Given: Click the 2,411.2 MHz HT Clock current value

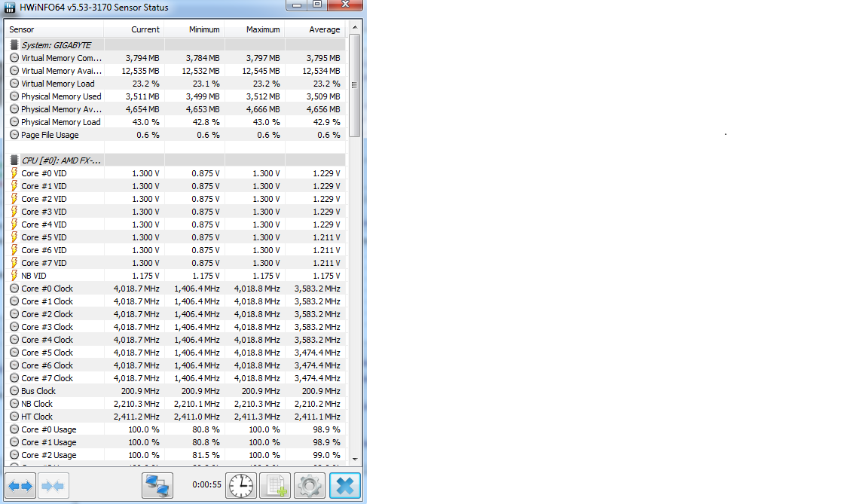Looking at the screenshot, I should (136, 416).
